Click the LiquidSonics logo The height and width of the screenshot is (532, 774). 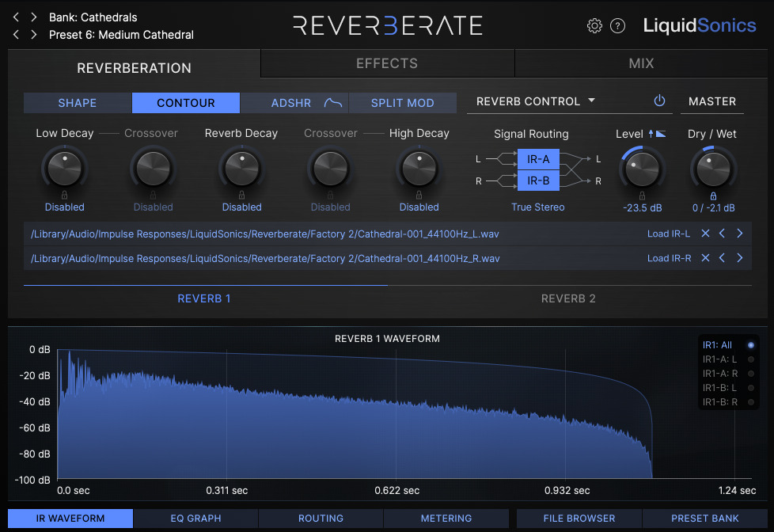699,25
